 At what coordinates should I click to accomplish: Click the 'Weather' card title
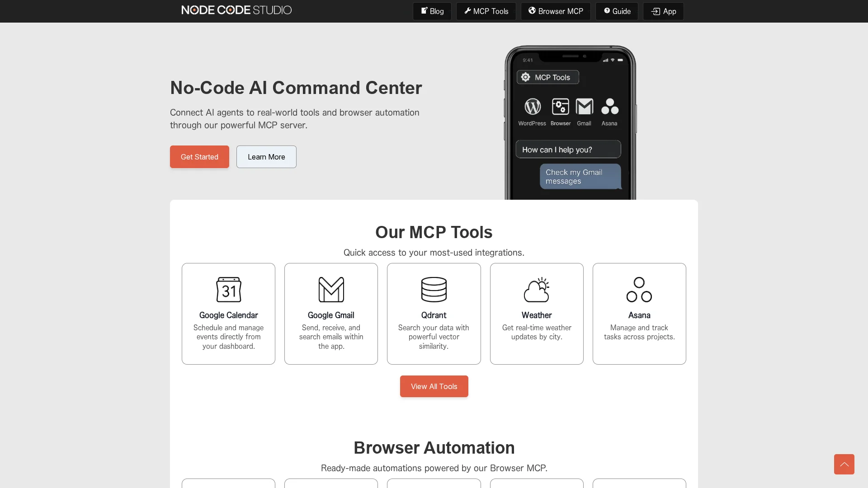[x=537, y=315]
